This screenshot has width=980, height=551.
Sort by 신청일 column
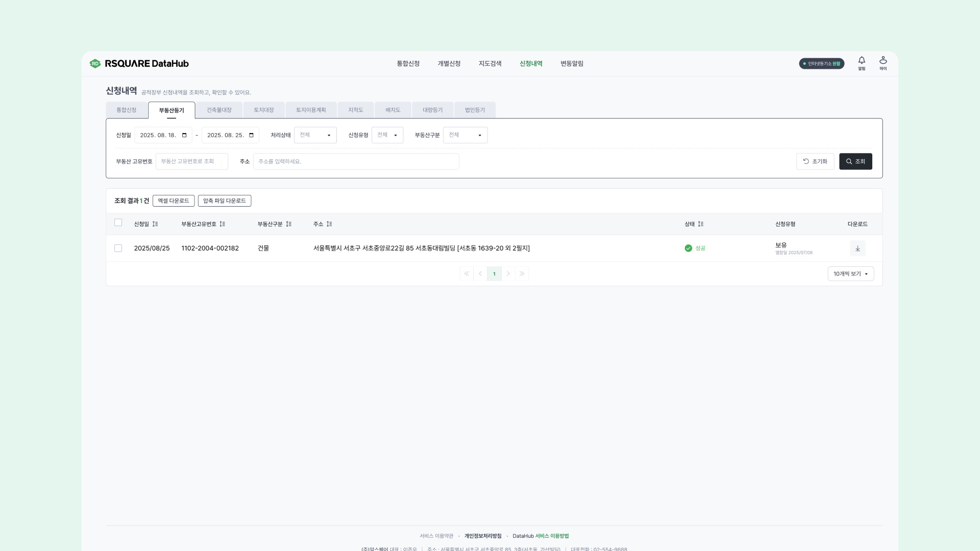click(x=155, y=224)
